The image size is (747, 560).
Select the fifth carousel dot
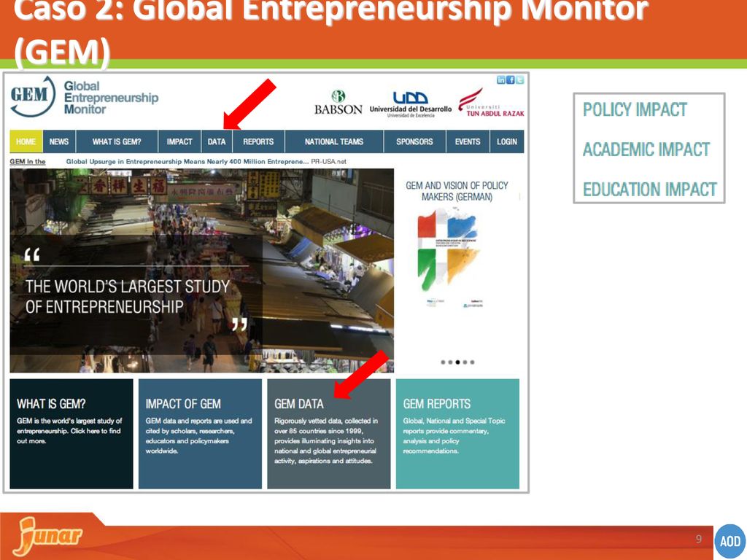coord(472,362)
